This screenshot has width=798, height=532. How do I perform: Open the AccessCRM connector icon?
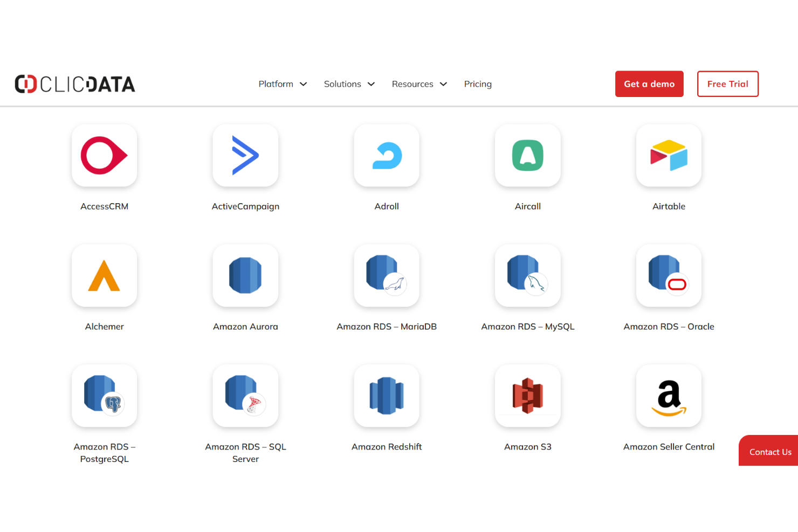click(x=104, y=155)
